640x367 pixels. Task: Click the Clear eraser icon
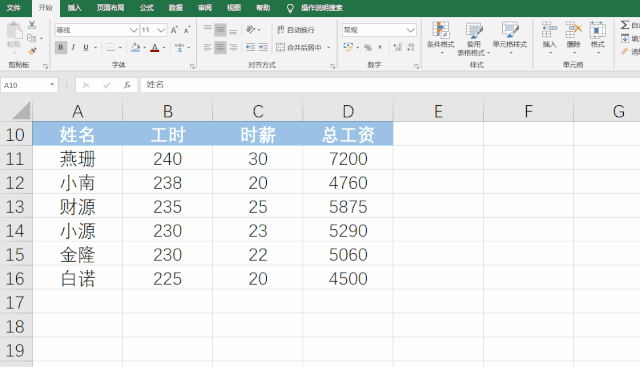coord(625,51)
